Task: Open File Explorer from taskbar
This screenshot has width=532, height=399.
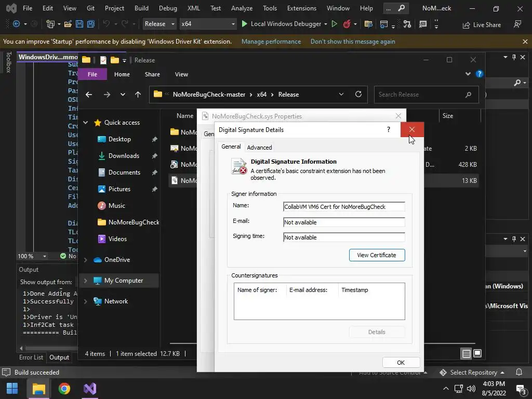Action: [x=38, y=389]
